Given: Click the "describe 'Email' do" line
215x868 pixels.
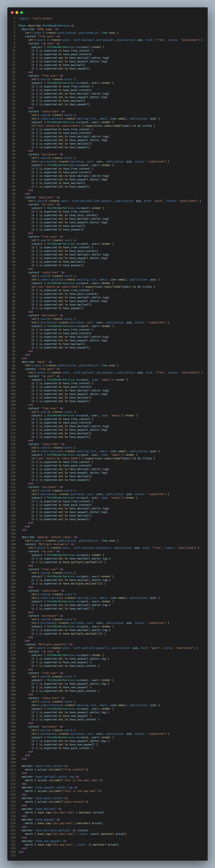Looking at the screenshot, I should [37, 362].
